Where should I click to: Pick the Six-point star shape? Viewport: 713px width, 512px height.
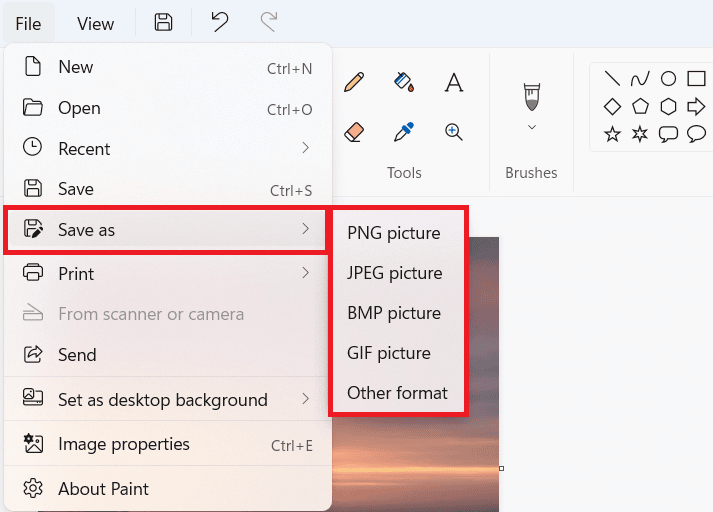click(x=640, y=134)
